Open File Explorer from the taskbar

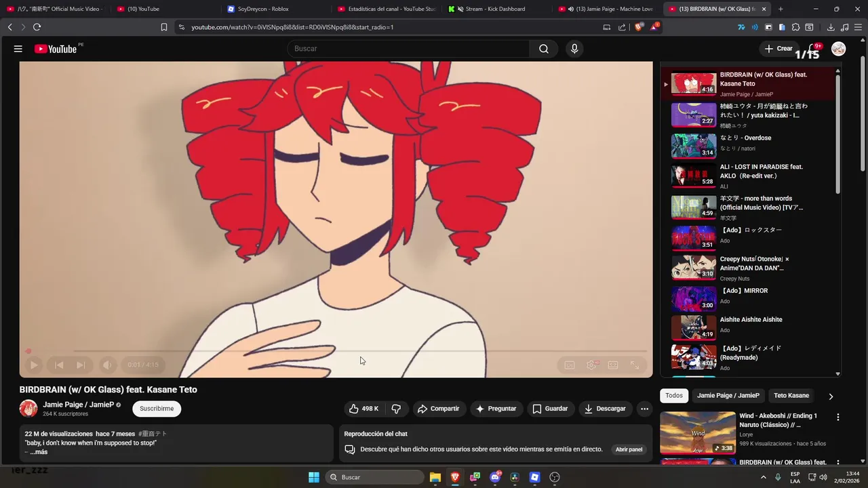(435, 477)
